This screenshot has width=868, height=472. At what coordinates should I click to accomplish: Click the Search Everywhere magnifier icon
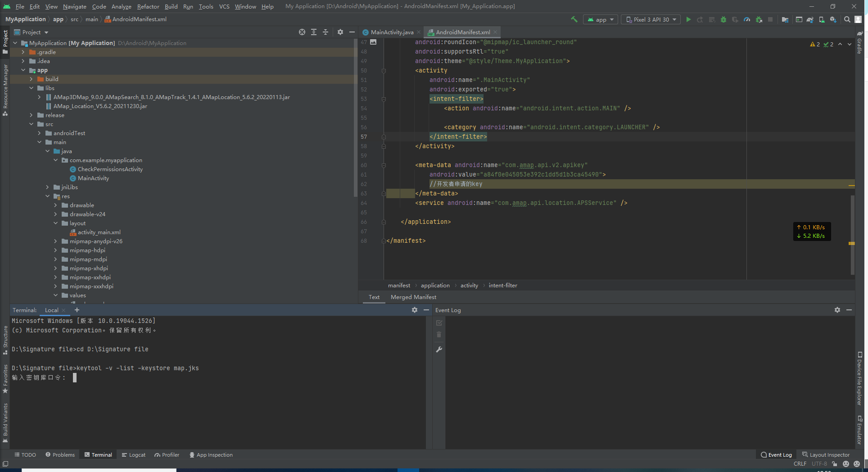coord(847,19)
